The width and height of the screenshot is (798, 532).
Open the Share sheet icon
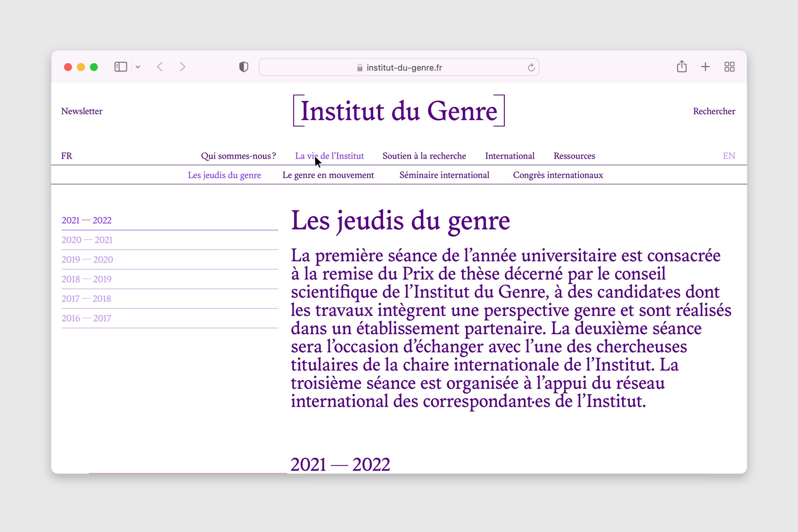681,67
